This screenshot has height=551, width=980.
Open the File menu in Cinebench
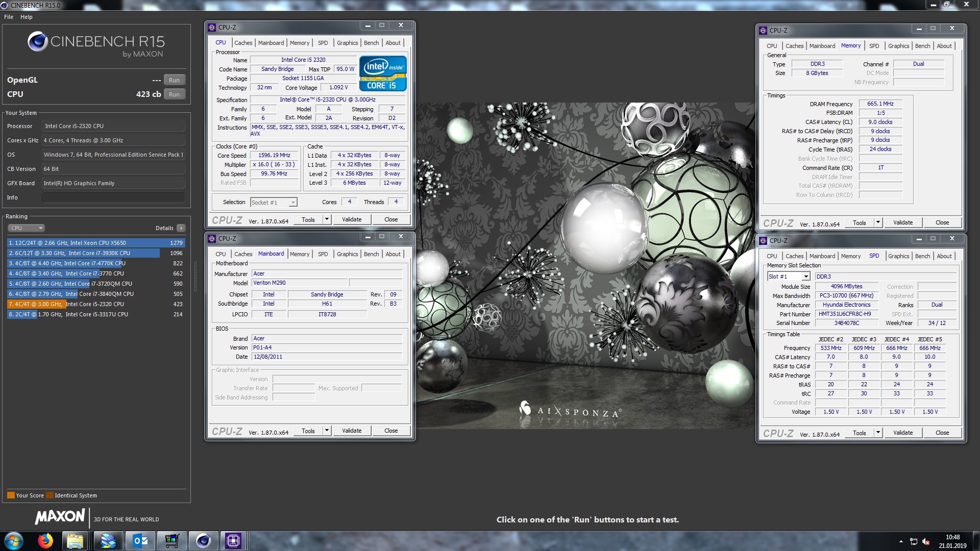click(x=9, y=17)
